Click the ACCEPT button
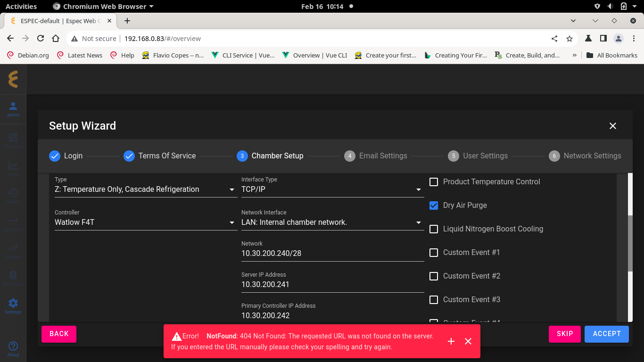Screen dimensions: 644x362 (x=607, y=334)
